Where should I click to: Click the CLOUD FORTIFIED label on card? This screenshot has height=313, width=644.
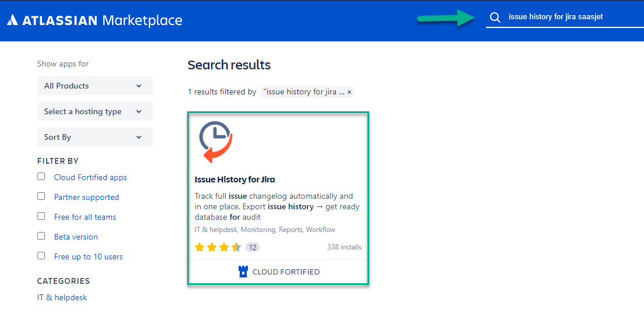(286, 272)
